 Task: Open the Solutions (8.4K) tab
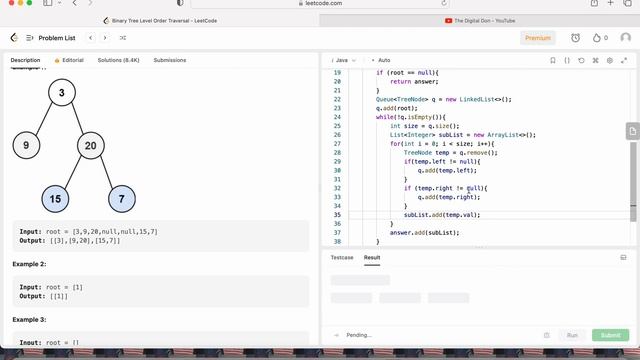[x=118, y=60]
